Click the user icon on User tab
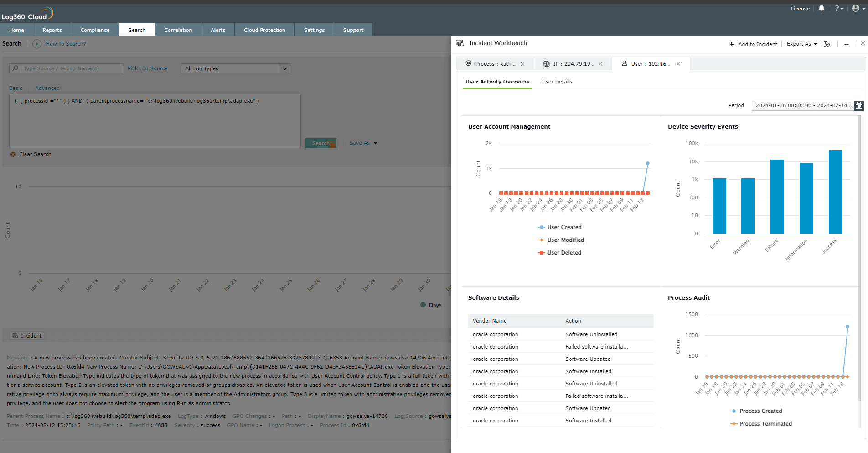Viewport: 868px width, 453px height. [625, 63]
